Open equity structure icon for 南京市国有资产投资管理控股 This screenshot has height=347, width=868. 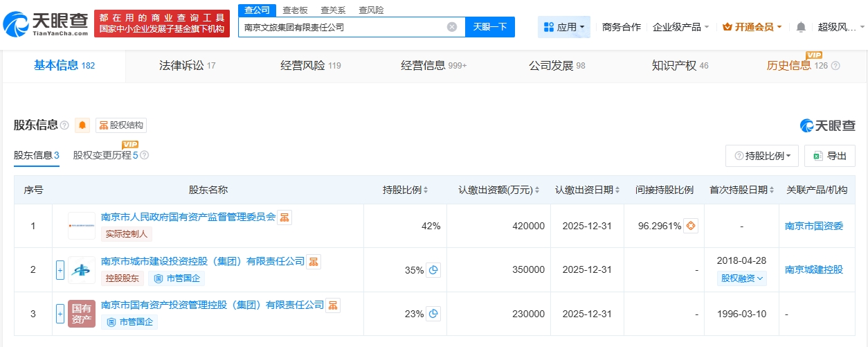tap(333, 305)
